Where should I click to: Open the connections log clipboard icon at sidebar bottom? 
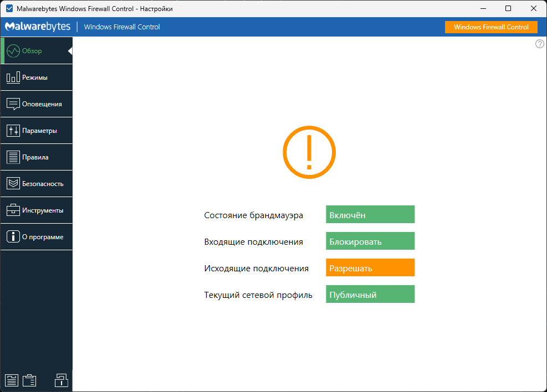[29, 380]
